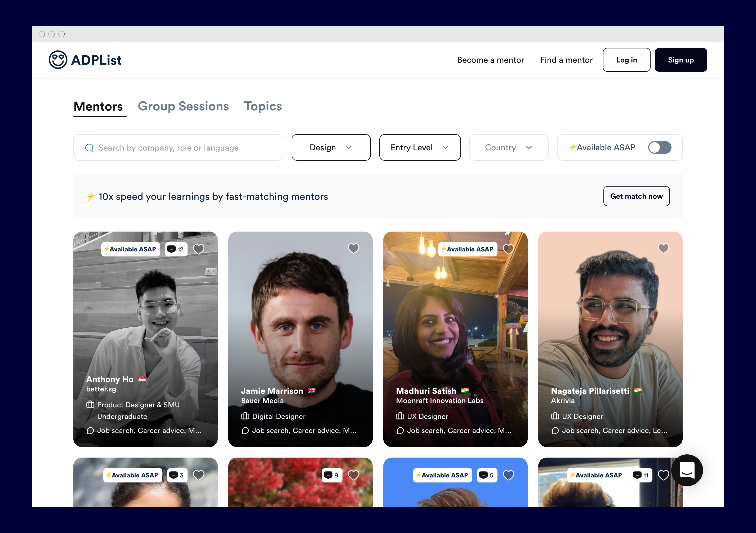The width and height of the screenshot is (756, 533).
Task: Favorite Nagateja Pillarisetti with heart icon
Action: tap(663, 248)
